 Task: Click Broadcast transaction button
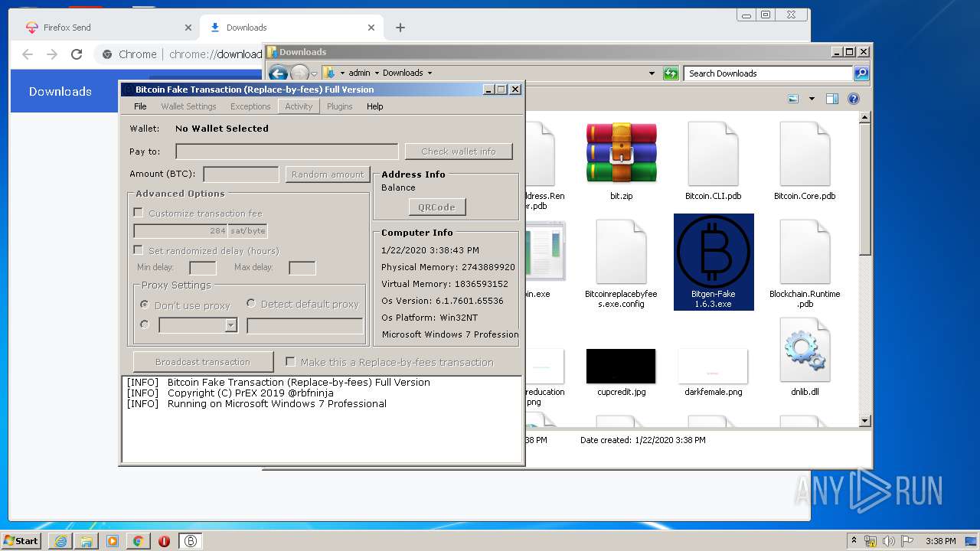tap(203, 362)
